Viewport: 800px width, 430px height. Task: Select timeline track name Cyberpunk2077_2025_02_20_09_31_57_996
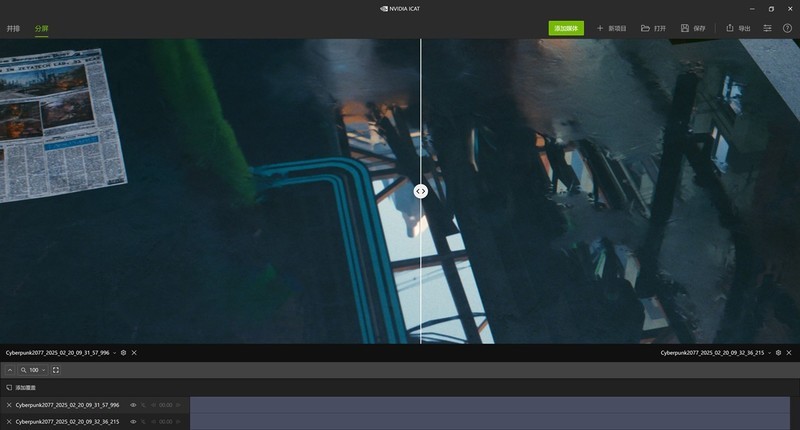pos(67,405)
